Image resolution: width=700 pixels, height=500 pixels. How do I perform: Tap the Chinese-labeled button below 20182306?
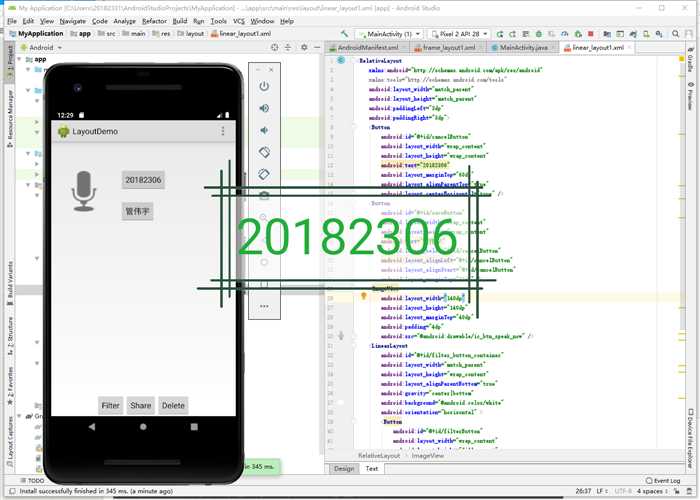coord(138,211)
